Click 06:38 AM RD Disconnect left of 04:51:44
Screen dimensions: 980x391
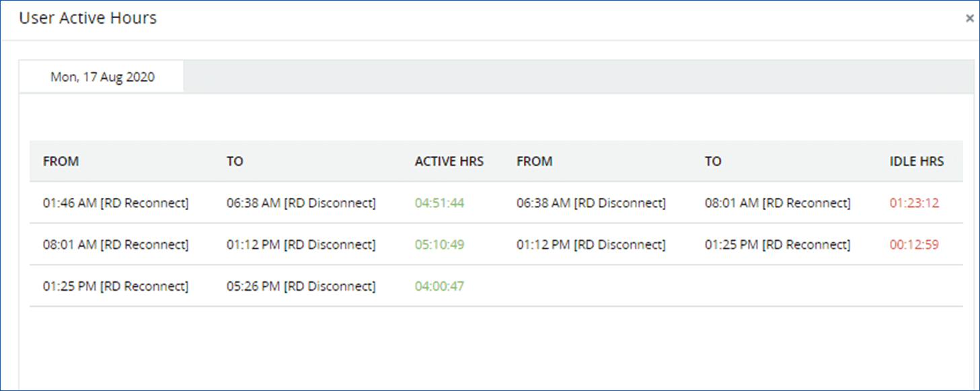301,203
